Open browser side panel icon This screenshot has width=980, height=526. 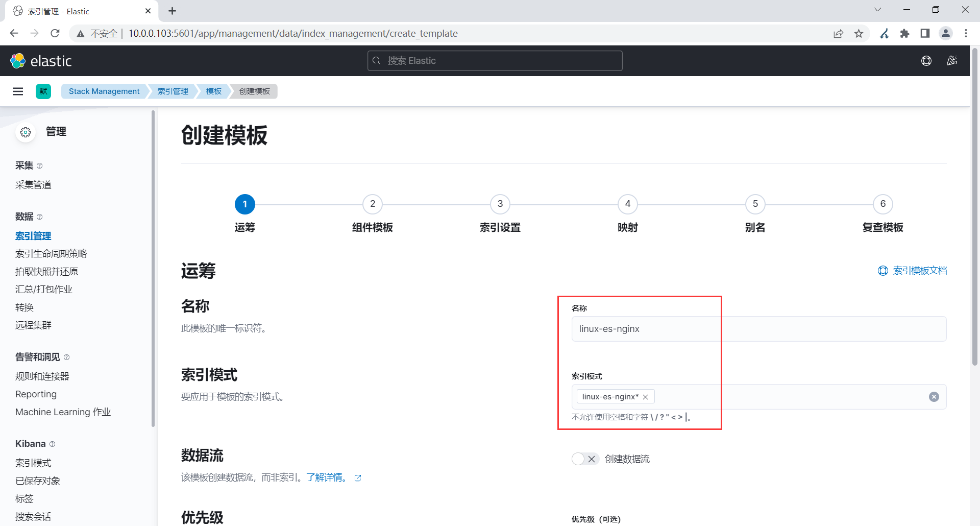(x=925, y=33)
